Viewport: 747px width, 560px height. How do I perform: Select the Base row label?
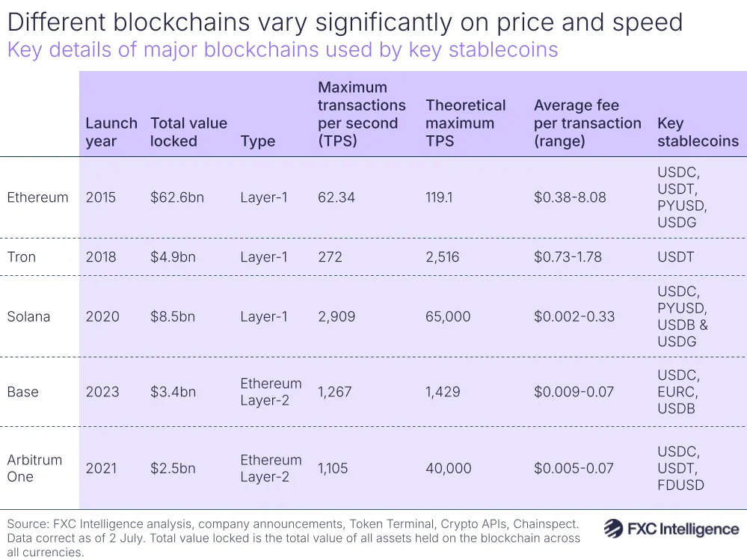pos(22,392)
